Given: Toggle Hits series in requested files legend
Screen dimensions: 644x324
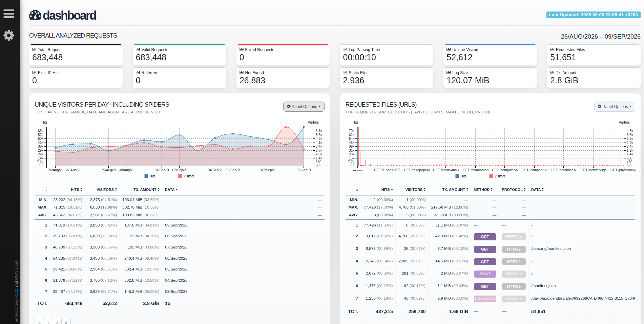Looking at the screenshot, I should (461, 176).
